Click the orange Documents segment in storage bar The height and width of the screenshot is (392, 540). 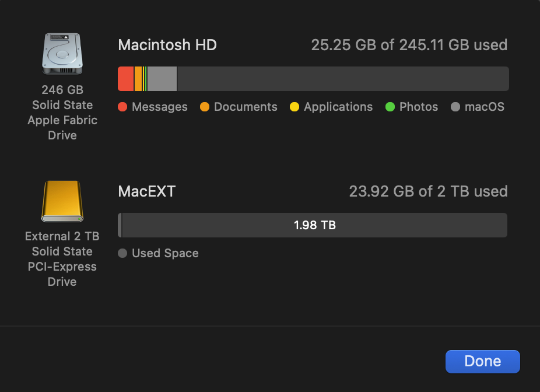tap(138, 79)
